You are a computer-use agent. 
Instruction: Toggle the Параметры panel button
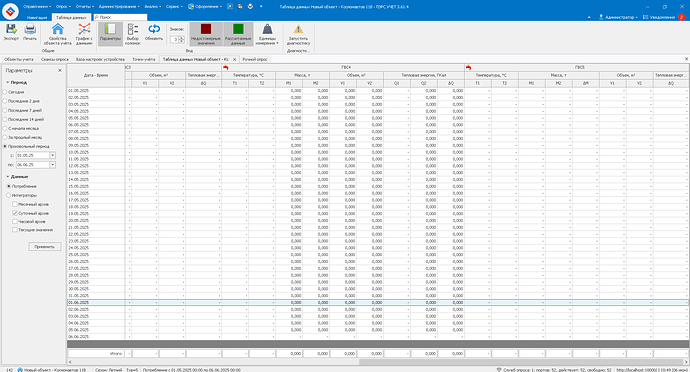point(110,33)
